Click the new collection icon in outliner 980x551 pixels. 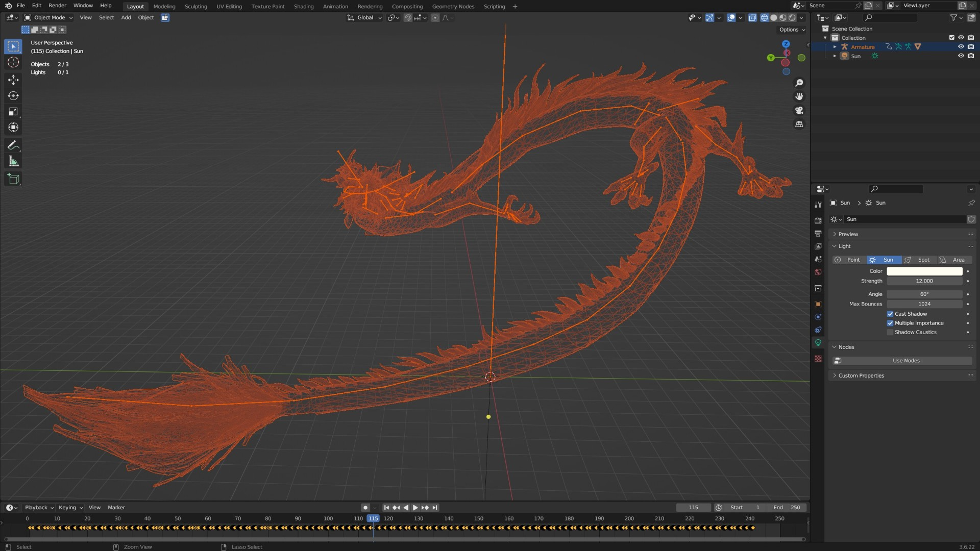971,18
